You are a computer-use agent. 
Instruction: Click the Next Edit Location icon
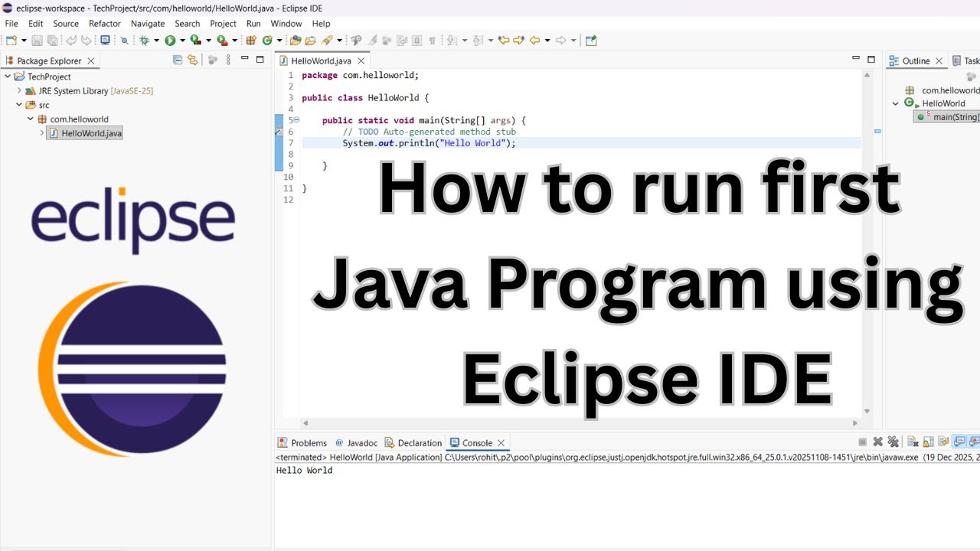pos(518,41)
